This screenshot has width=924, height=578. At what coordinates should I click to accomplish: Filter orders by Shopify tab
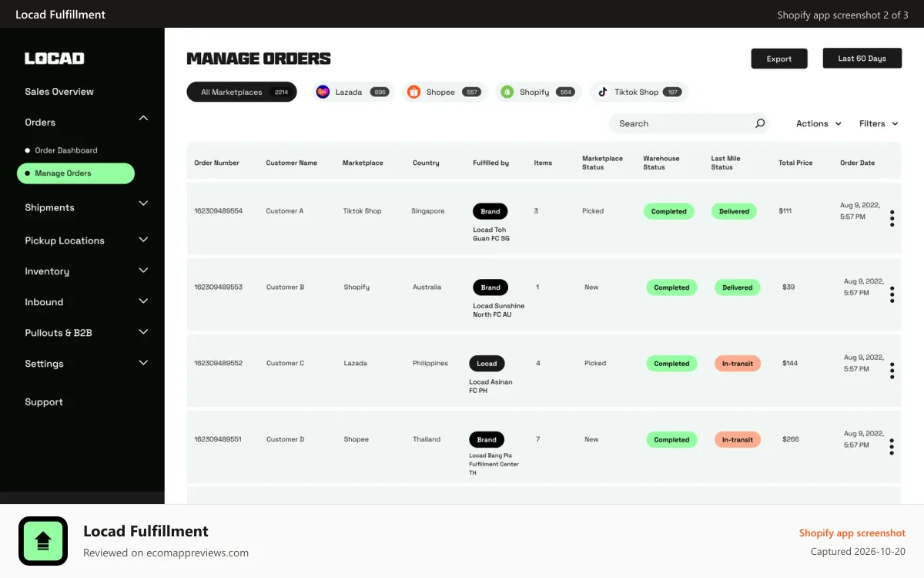tap(538, 92)
